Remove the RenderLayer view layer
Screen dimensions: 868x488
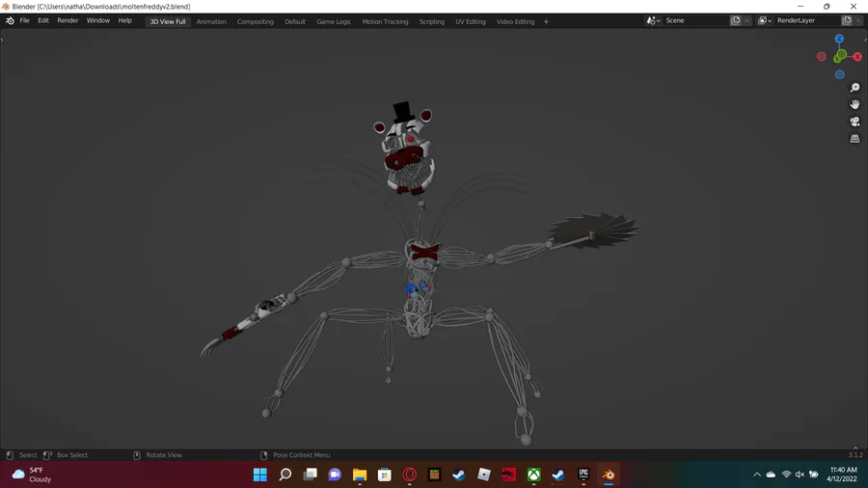point(858,20)
